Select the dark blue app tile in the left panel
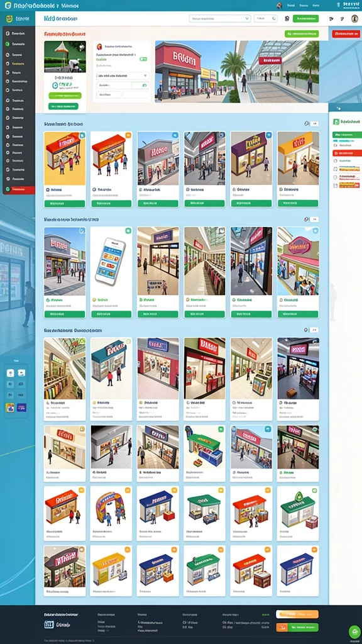 [21, 408]
